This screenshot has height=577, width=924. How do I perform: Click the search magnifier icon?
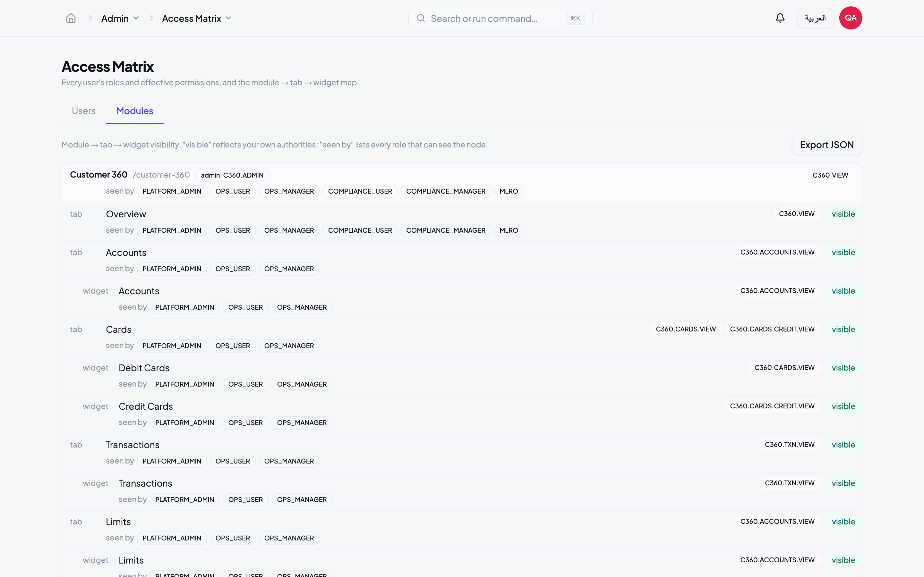tap(421, 18)
